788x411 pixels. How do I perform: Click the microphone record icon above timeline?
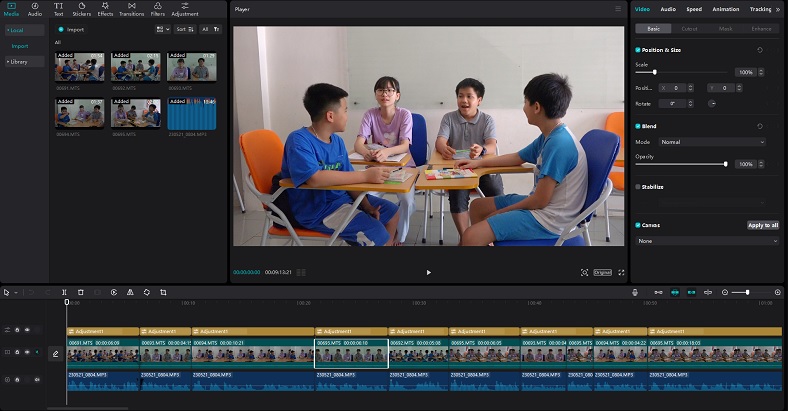pyautogui.click(x=635, y=292)
